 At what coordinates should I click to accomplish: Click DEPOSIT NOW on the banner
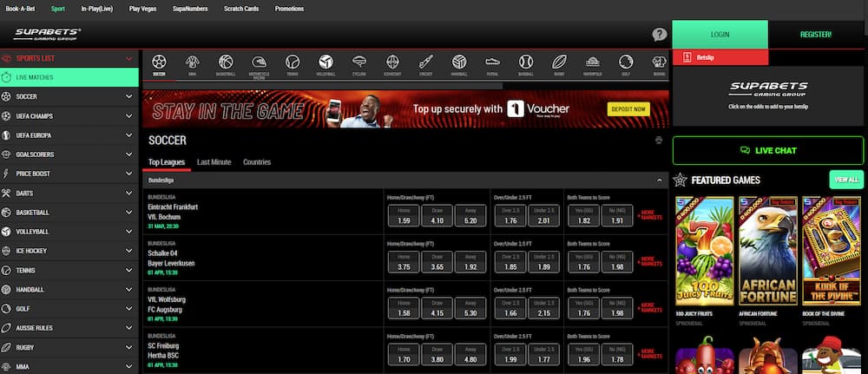[628, 109]
